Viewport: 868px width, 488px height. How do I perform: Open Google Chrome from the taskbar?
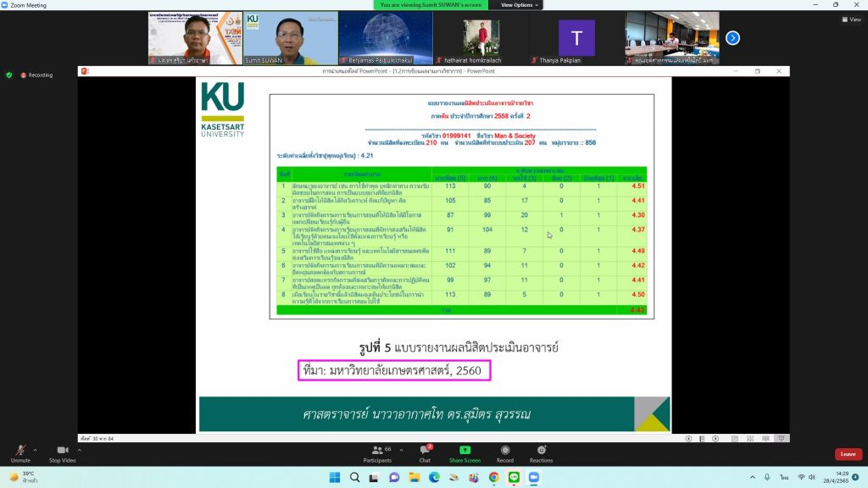(493, 478)
